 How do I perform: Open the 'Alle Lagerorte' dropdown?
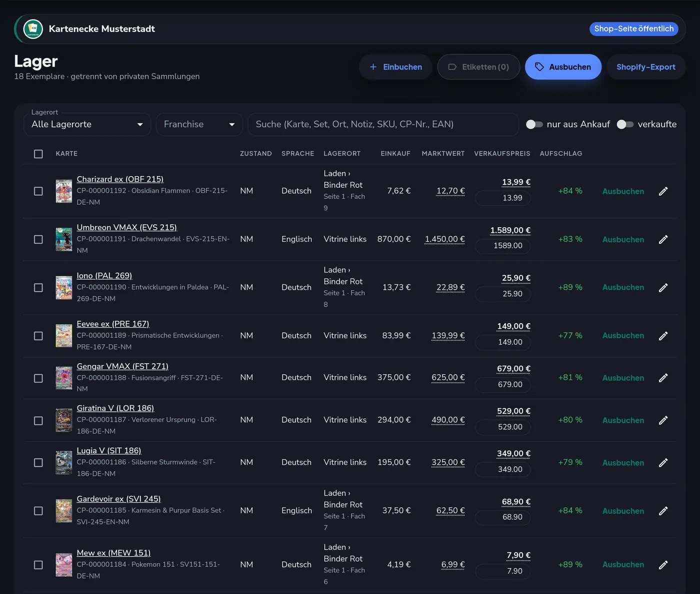point(87,124)
